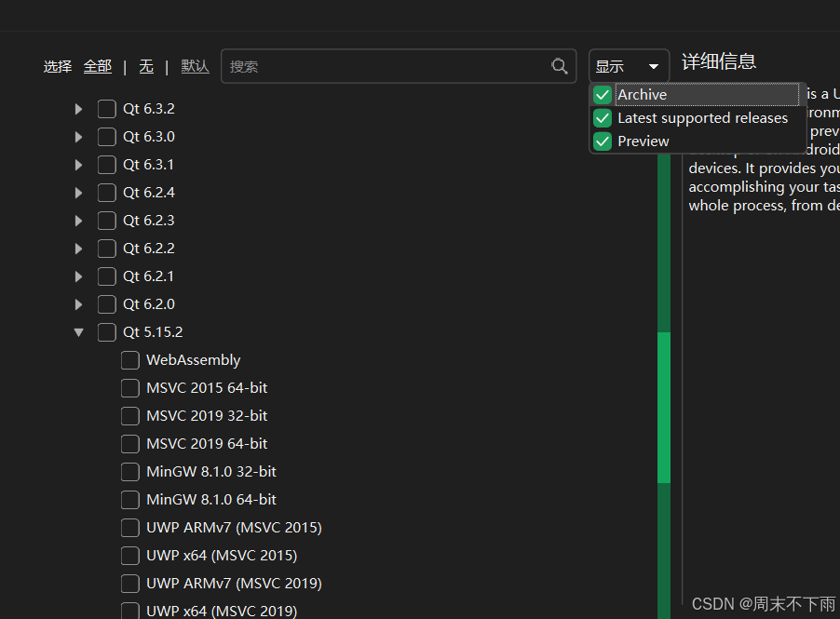Image resolution: width=840 pixels, height=619 pixels.
Task: Check the MSVC 2019 32-bit box
Action: click(130, 415)
